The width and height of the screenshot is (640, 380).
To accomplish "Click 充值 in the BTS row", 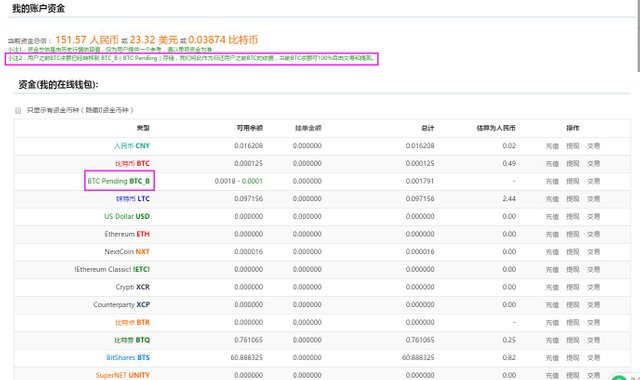I will point(552,358).
